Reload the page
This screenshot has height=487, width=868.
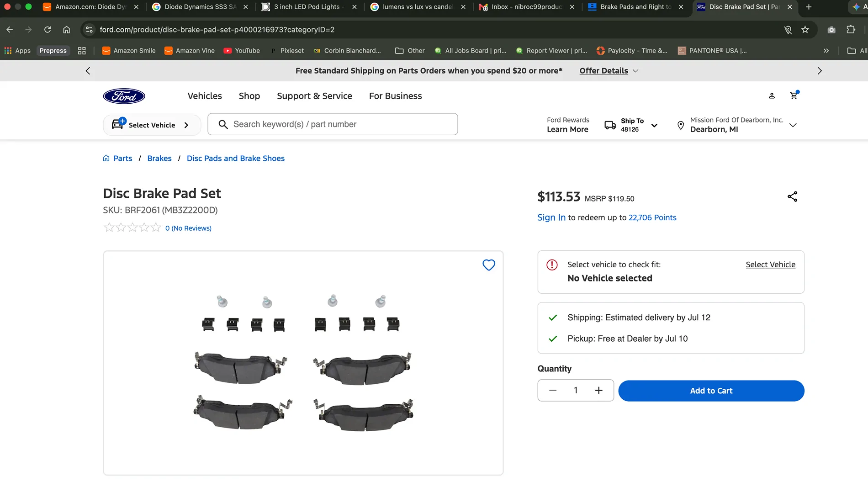tap(48, 30)
